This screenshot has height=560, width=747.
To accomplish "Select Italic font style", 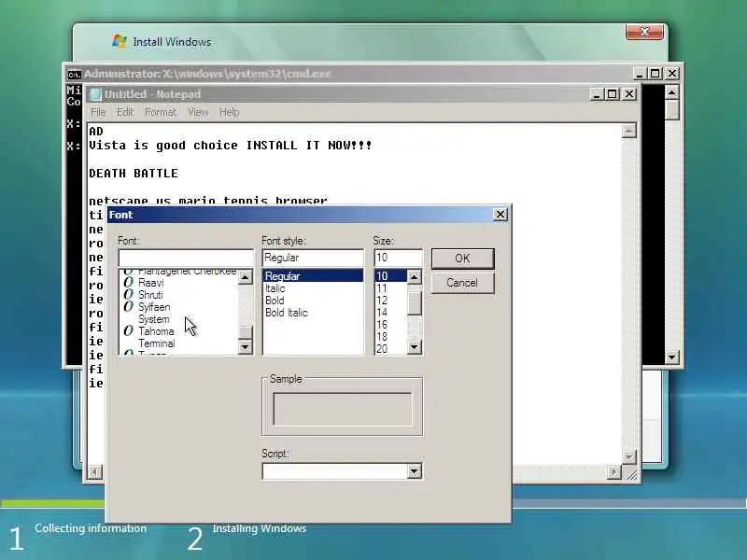I will (x=275, y=288).
